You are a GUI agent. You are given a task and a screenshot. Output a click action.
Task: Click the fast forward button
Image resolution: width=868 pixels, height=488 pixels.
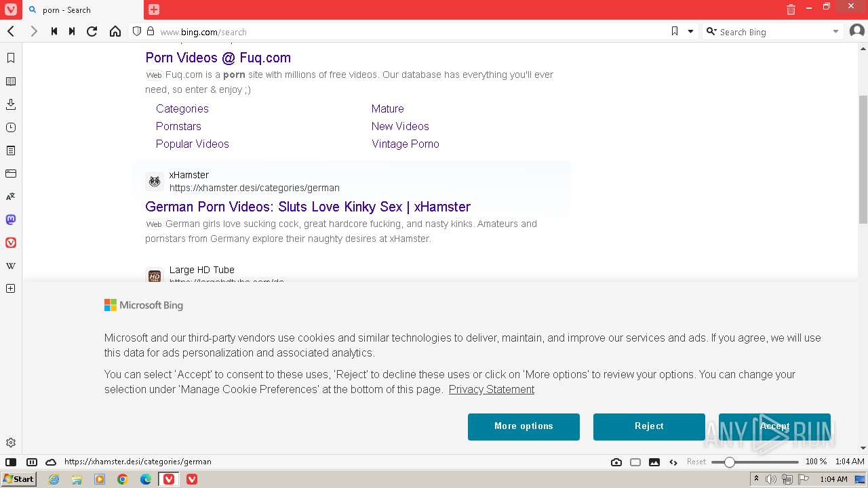pos(72,31)
